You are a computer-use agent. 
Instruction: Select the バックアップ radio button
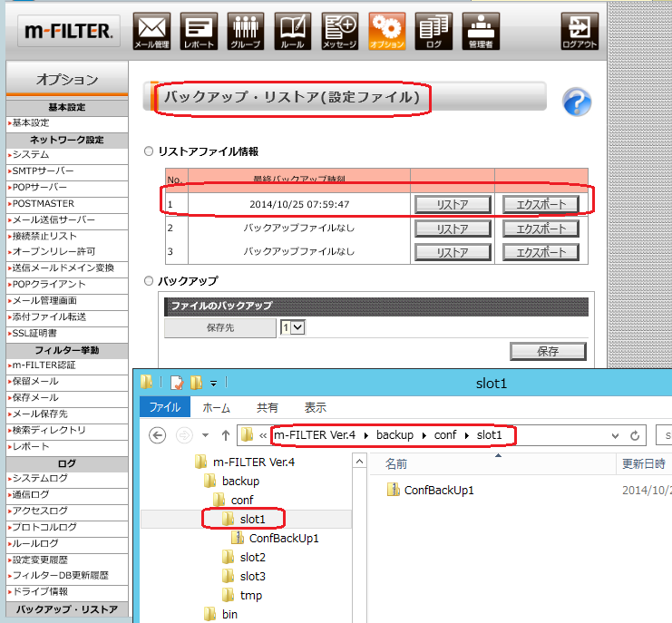point(149,281)
